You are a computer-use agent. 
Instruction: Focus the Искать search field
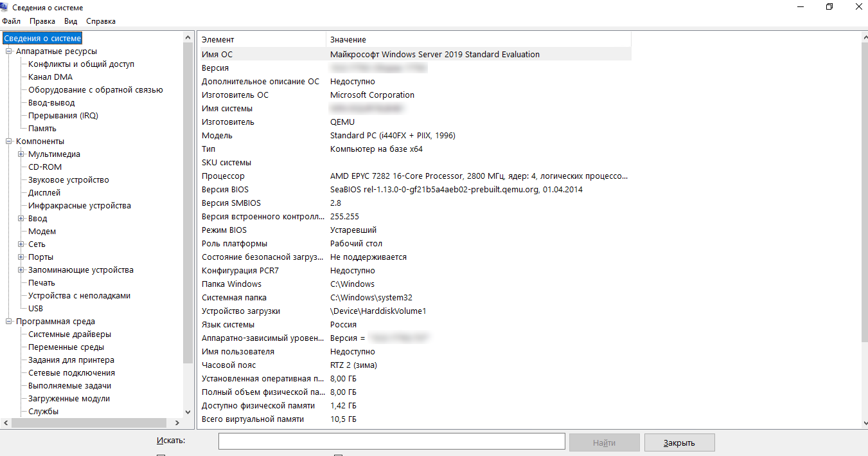[392, 441]
